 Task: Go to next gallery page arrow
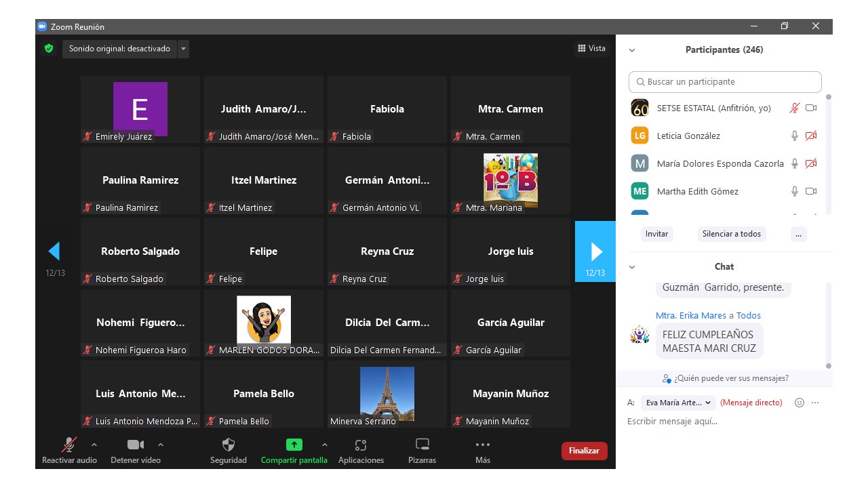pos(595,251)
